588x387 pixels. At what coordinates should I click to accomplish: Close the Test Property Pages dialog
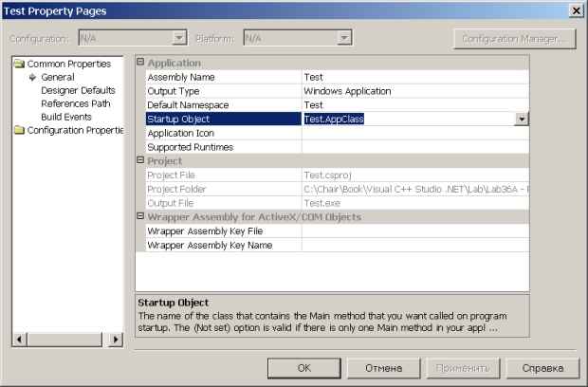pyautogui.click(x=575, y=9)
